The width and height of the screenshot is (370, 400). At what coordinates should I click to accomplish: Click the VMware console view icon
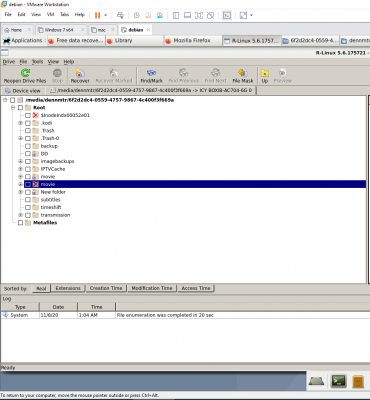[227, 15]
